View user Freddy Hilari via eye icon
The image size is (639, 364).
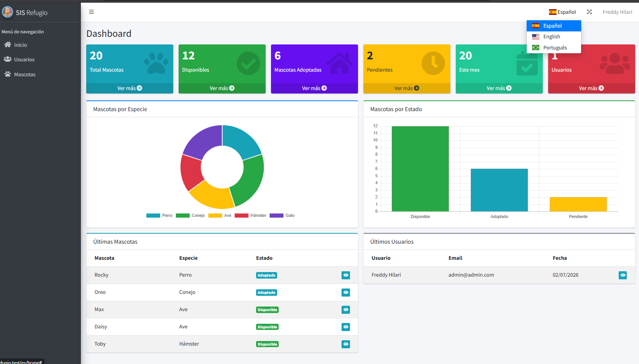tap(623, 275)
